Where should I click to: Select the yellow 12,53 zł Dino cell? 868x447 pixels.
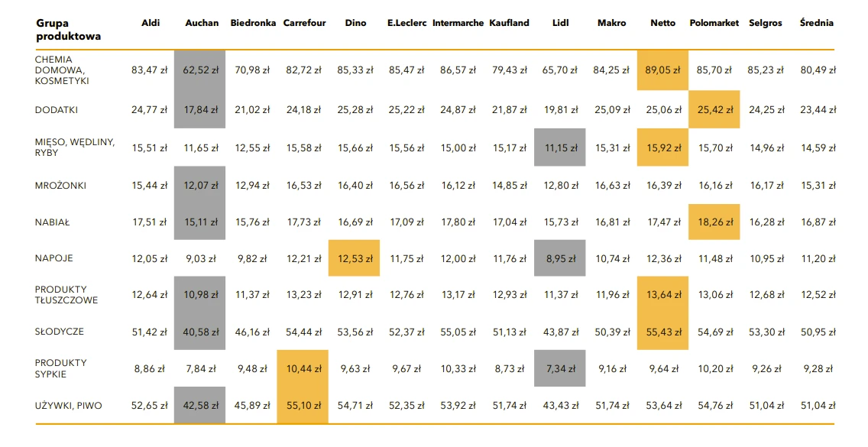tap(355, 258)
